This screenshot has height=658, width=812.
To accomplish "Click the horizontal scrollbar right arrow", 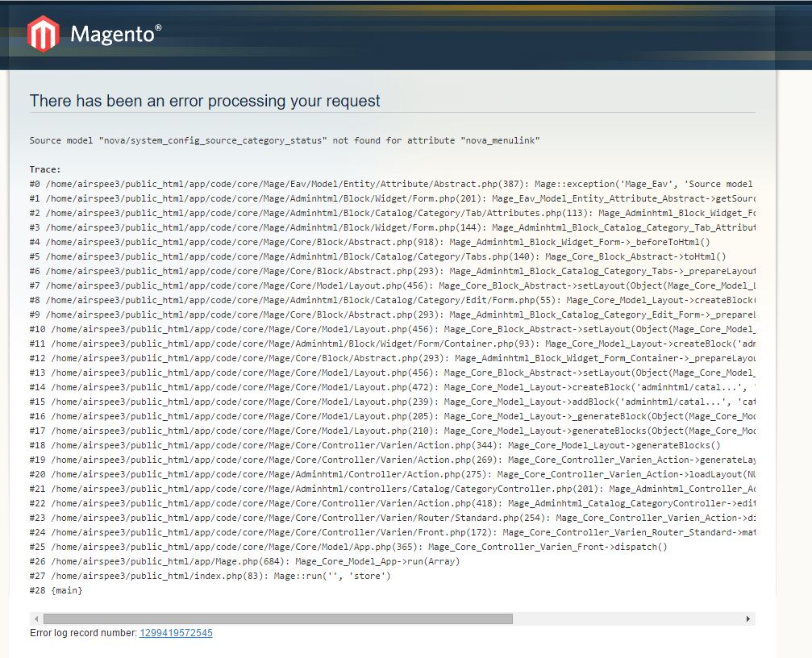I will pyautogui.click(x=749, y=619).
